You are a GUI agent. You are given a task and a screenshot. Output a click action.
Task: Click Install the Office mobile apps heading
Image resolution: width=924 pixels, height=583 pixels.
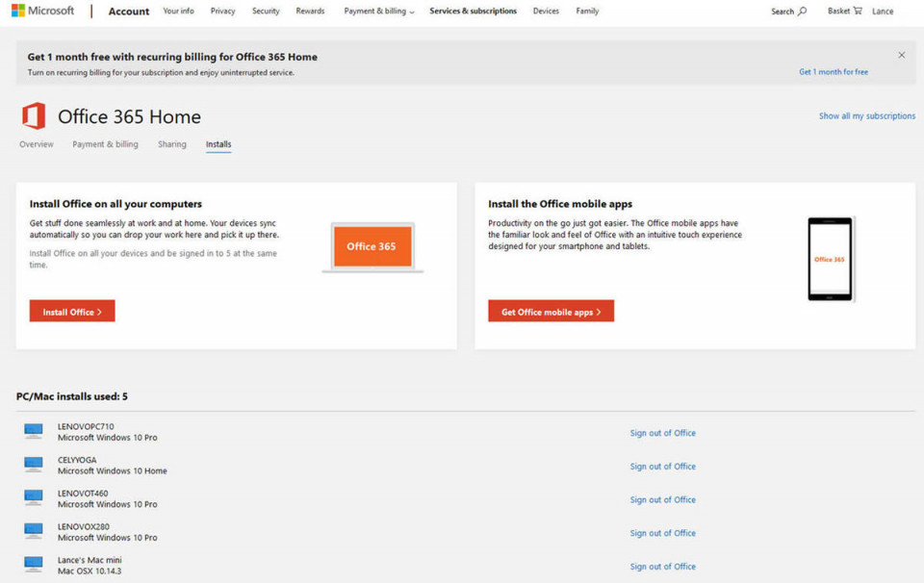[560, 204]
